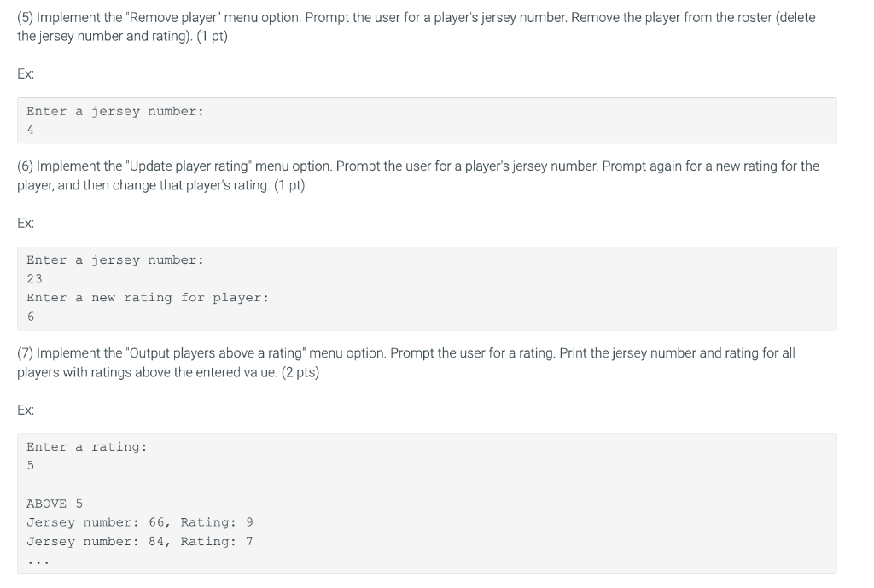Click the "(1 pt)" label ending step 6

pos(289,185)
